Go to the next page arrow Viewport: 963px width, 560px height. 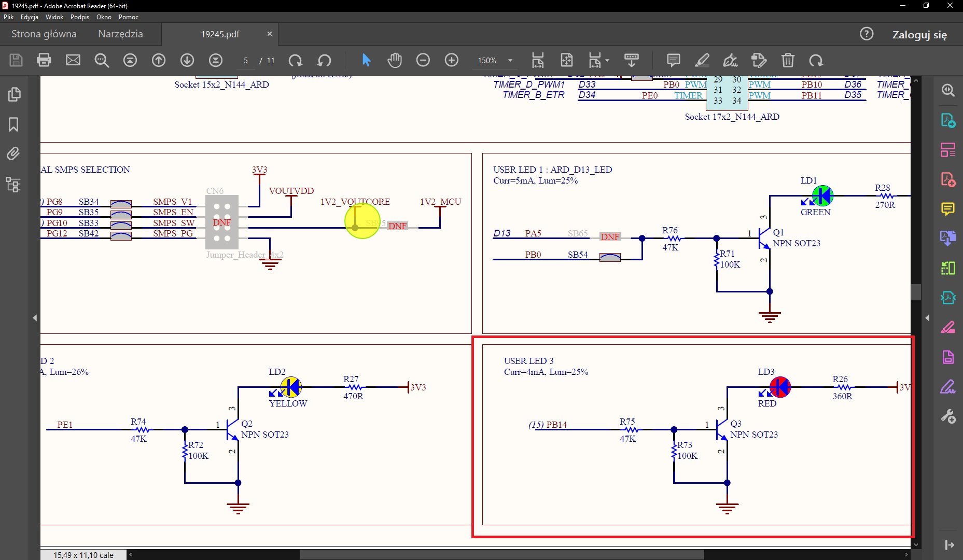pyautogui.click(x=187, y=60)
